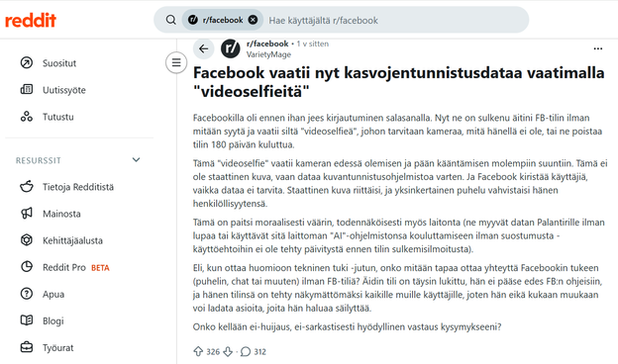Click the Suositut arrow icon
The height and width of the screenshot is (364, 618).
point(27,63)
